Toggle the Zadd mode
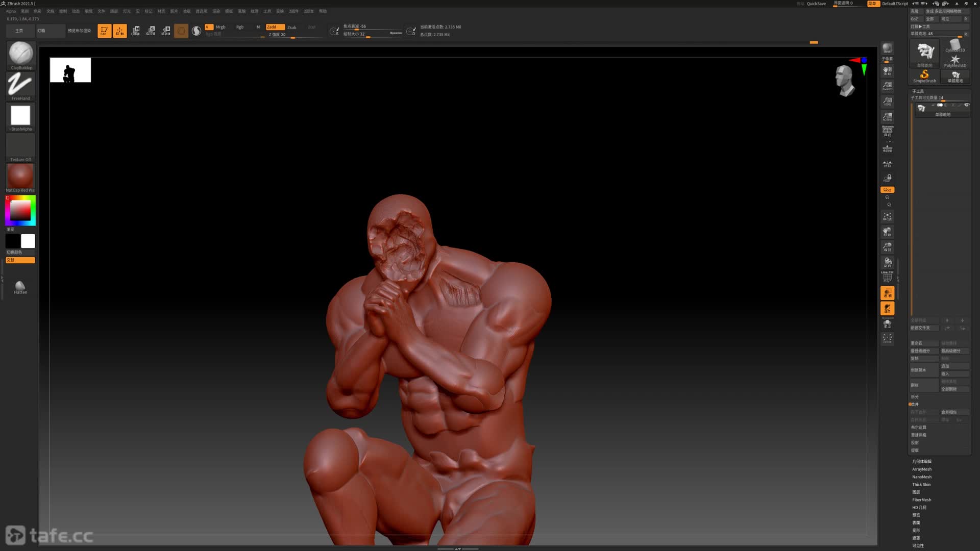 pyautogui.click(x=275, y=27)
